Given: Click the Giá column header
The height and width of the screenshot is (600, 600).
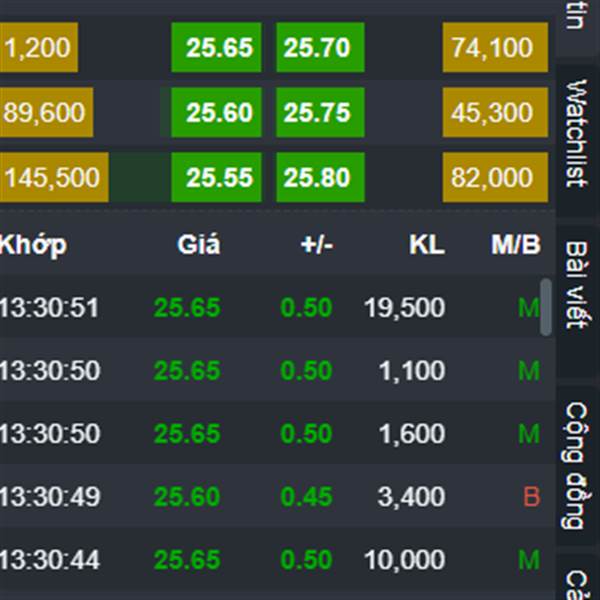Looking at the screenshot, I should [199, 244].
